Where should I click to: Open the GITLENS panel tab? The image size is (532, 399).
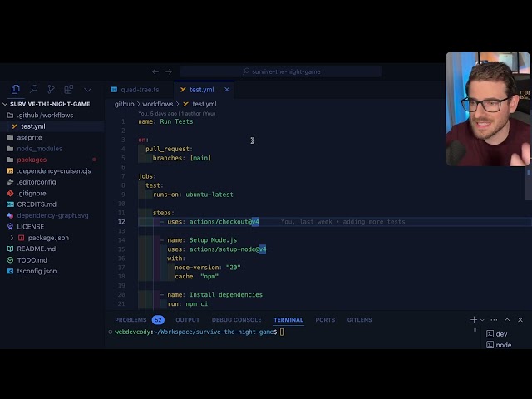point(360,319)
